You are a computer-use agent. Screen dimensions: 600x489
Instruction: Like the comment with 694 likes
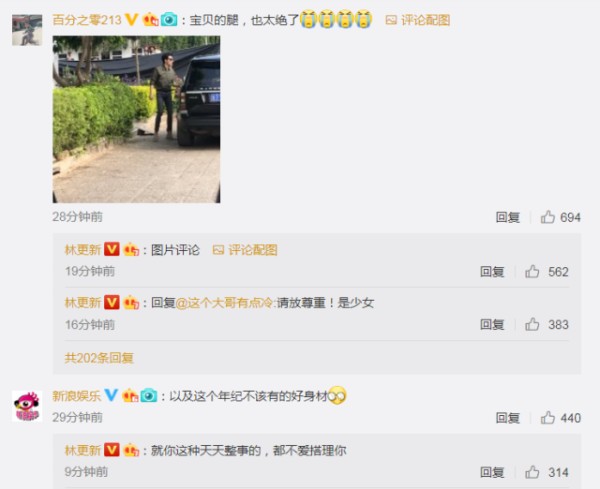point(560,217)
